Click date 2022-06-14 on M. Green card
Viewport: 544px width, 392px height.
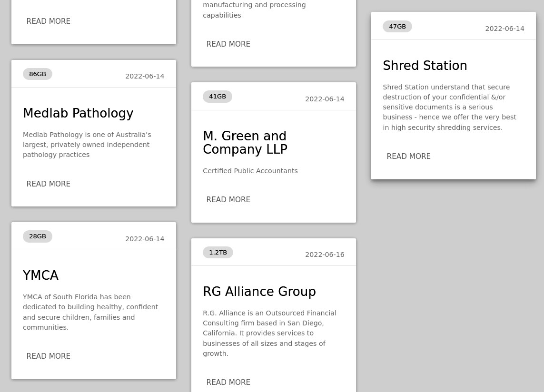point(325,99)
